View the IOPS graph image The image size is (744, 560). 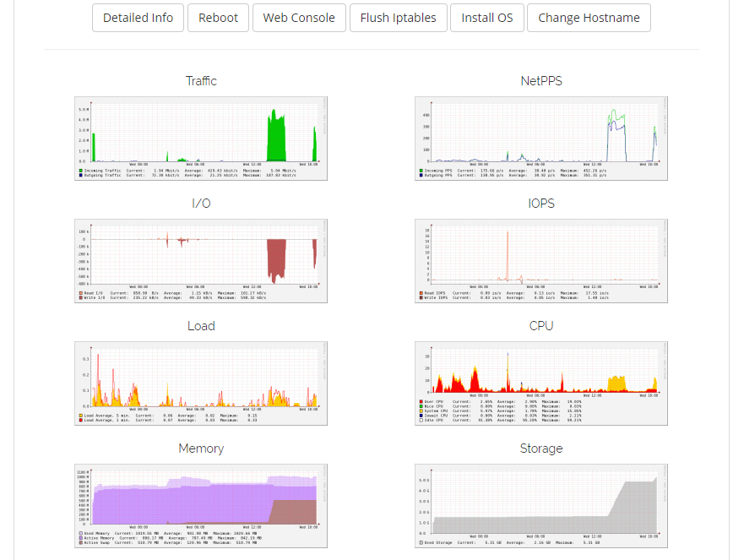click(x=541, y=260)
